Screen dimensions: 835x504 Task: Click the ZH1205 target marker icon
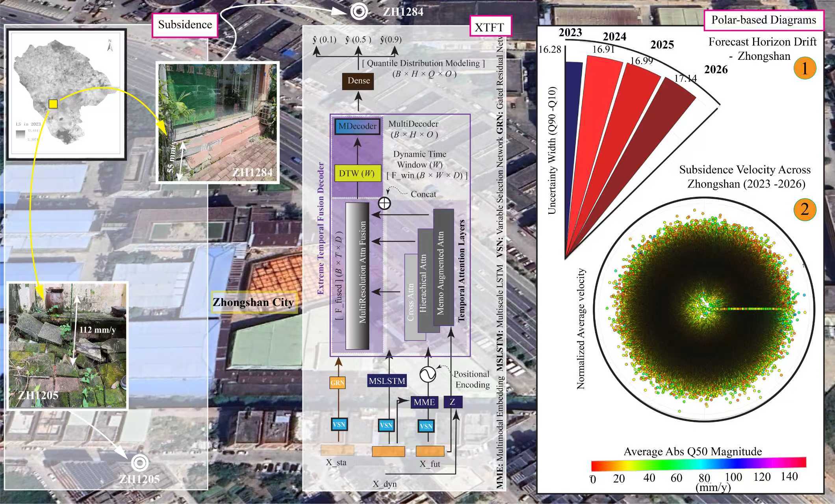(140, 463)
